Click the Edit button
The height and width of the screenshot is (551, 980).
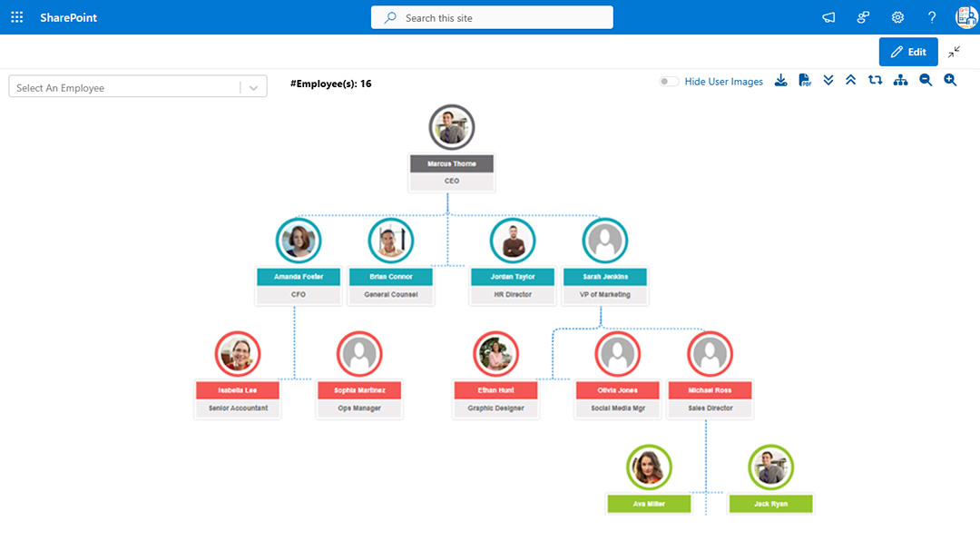(x=908, y=52)
